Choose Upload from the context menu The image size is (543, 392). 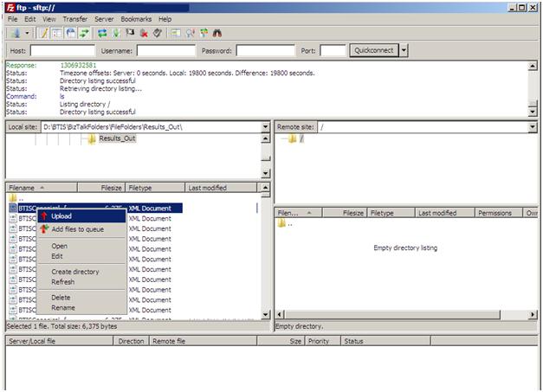tap(81, 216)
